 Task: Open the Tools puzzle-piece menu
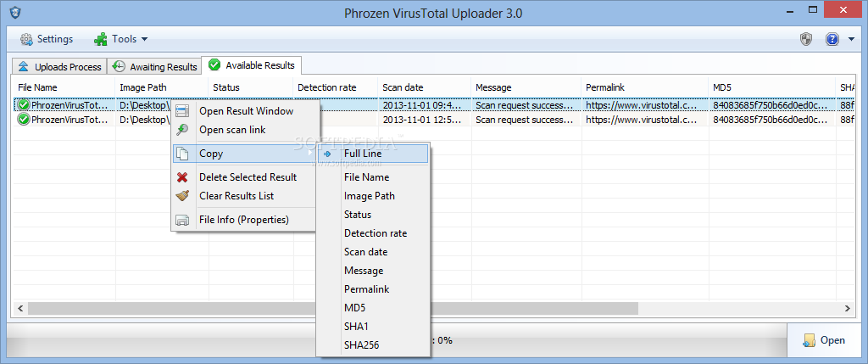point(121,39)
